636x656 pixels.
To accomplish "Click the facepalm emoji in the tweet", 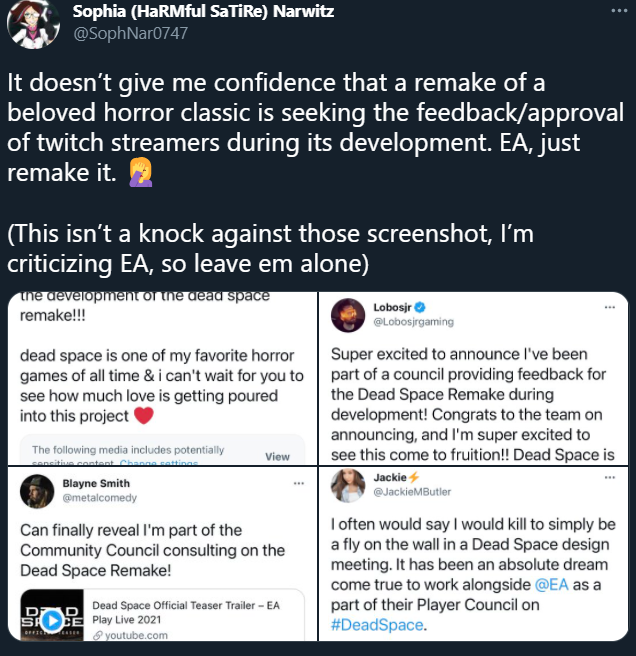I will click(140, 171).
